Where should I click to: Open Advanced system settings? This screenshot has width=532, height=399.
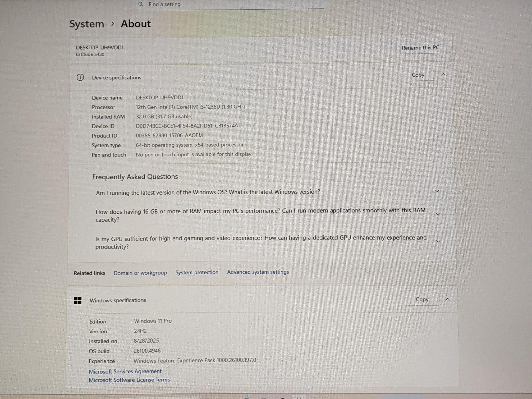258,272
